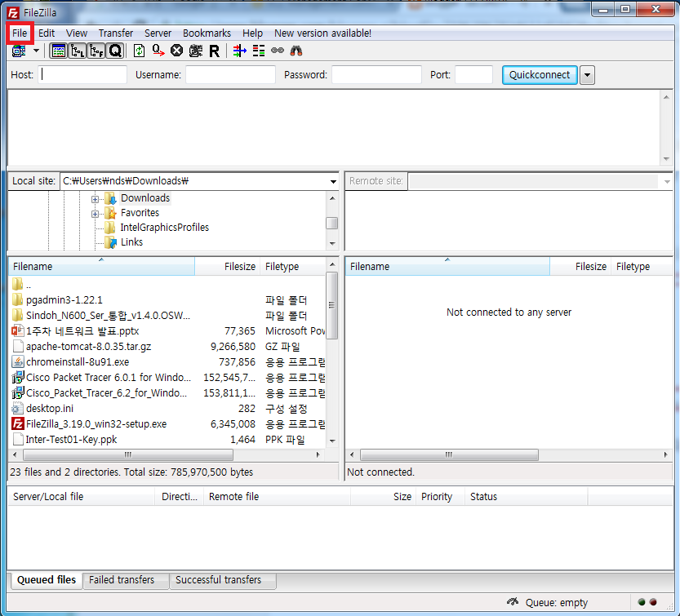The width and height of the screenshot is (680, 616).
Task: Click the Server/Local file queue column header
Action: pyautogui.click(x=81, y=497)
